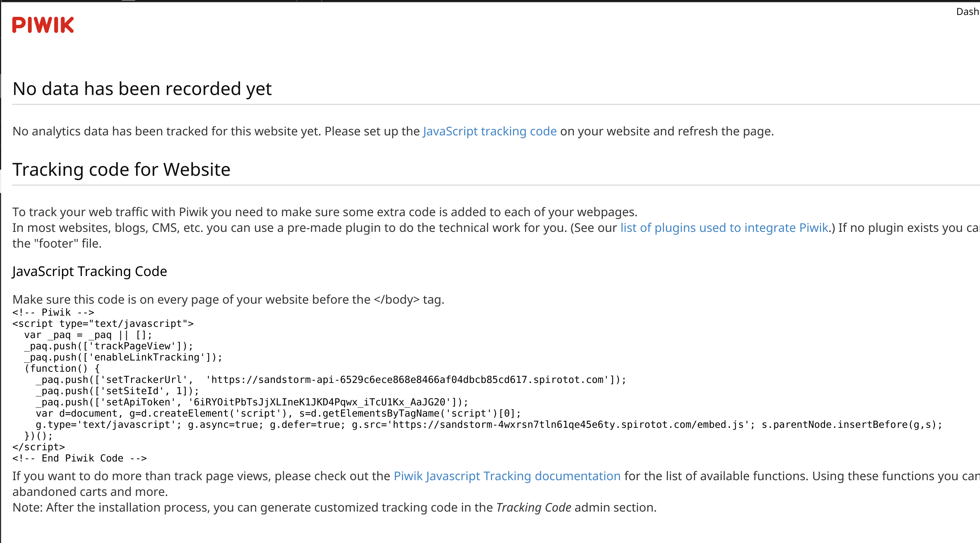This screenshot has height=543, width=980.
Task: Click the enableLinkTracking code line
Action: pyautogui.click(x=123, y=357)
